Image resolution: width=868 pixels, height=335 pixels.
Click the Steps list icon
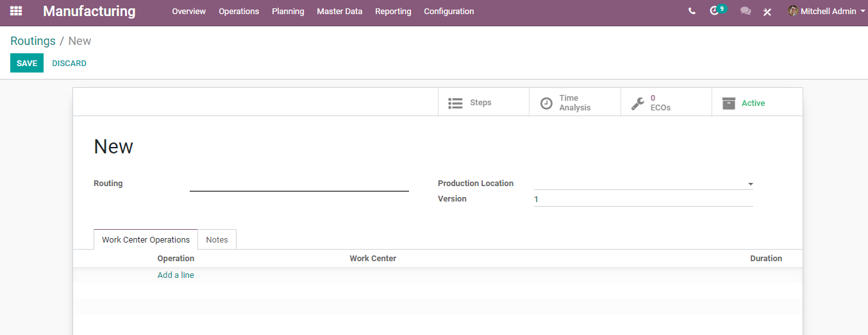455,103
